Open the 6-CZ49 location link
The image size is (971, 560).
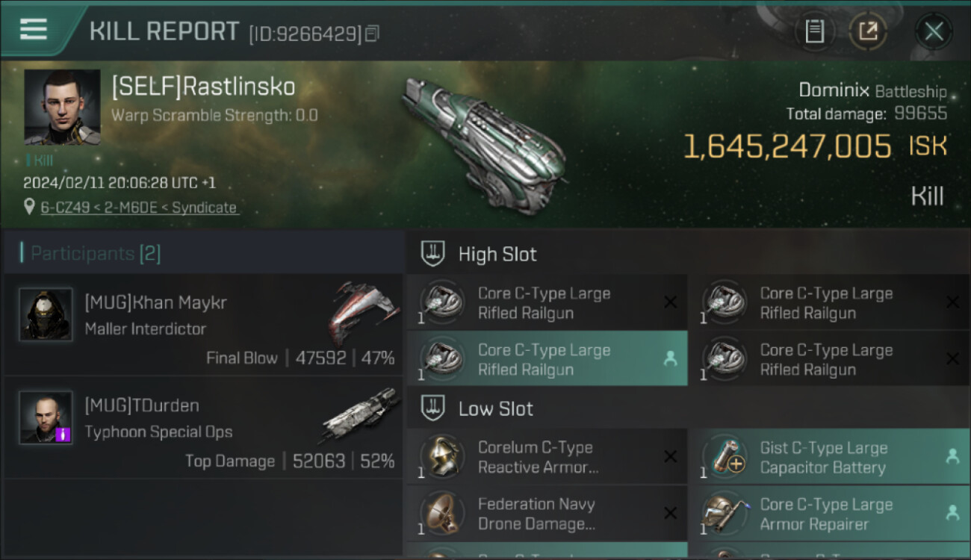point(139,208)
